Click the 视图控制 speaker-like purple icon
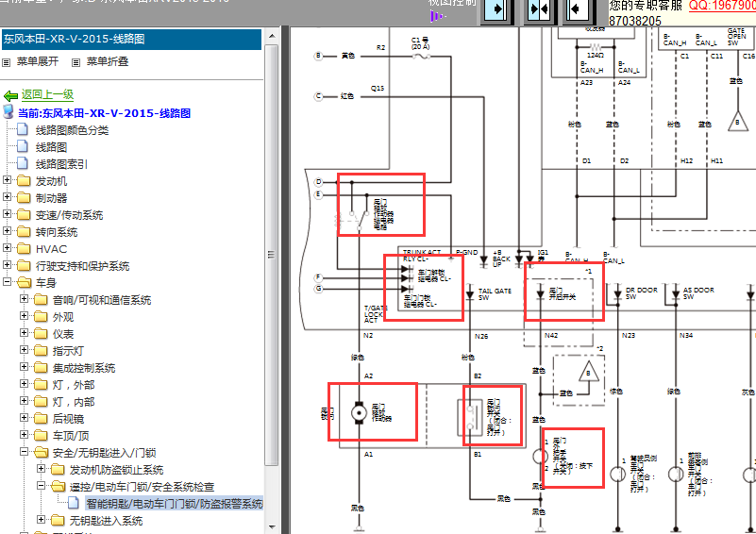Viewport: 756px width, 534px height. tap(437, 16)
